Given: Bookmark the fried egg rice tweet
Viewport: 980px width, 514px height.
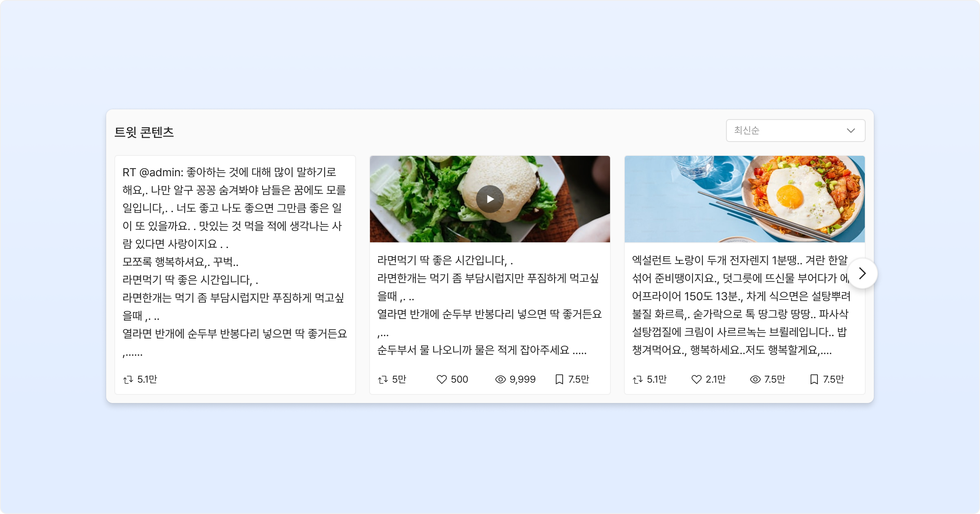Looking at the screenshot, I should tap(814, 380).
